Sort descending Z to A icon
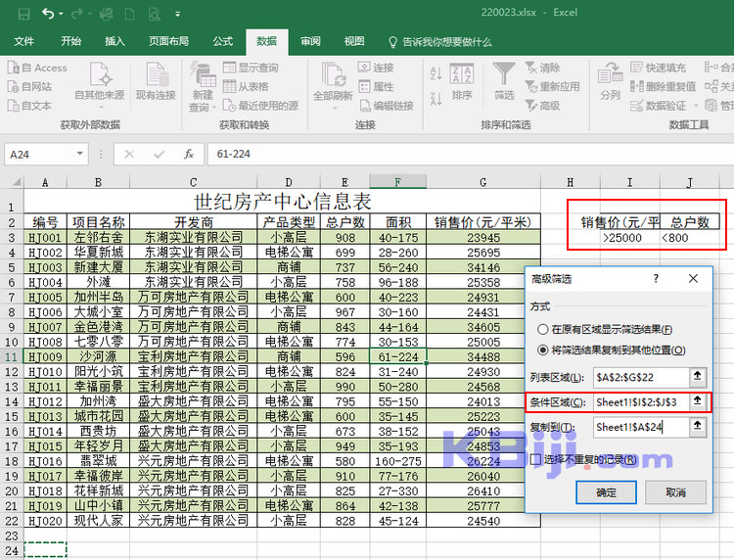 tap(436, 98)
